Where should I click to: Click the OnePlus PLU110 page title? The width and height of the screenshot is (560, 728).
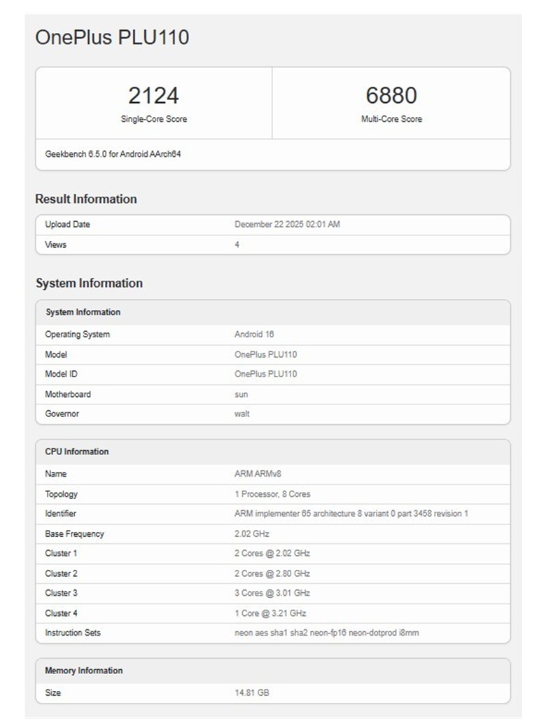(x=114, y=38)
